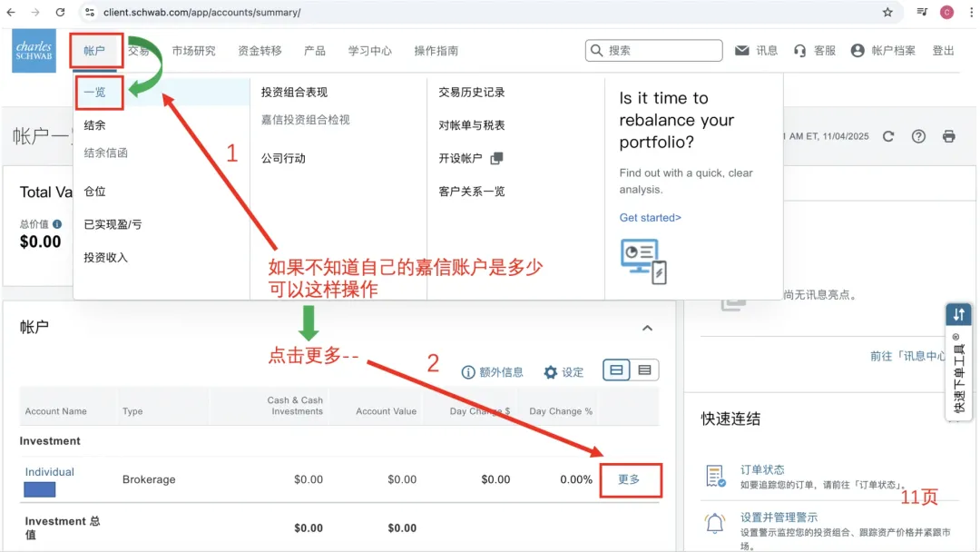Click the 额外信息 info icon
980x552 pixels.
[x=467, y=372]
